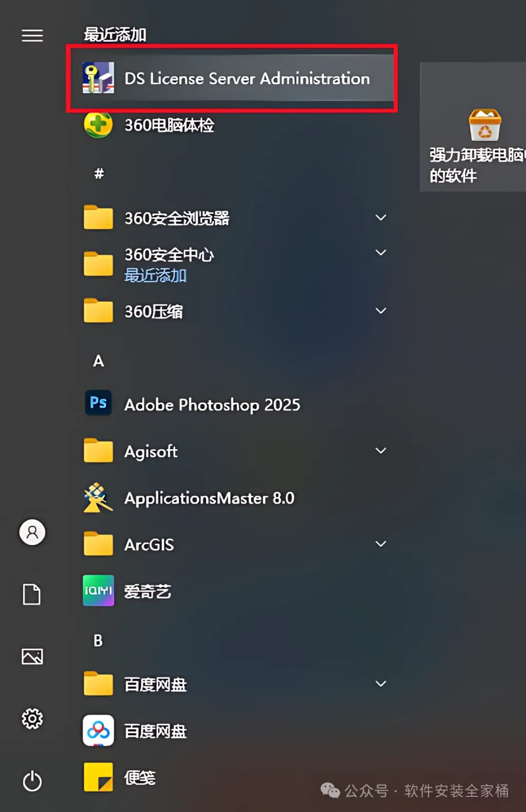
Task: Click the 360安全浏览器 folder icon
Action: pos(98,217)
